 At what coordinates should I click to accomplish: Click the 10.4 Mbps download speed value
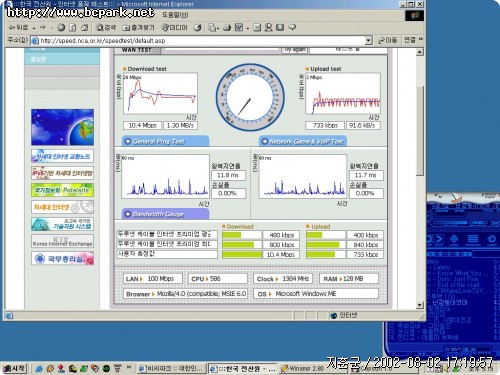tap(142, 125)
